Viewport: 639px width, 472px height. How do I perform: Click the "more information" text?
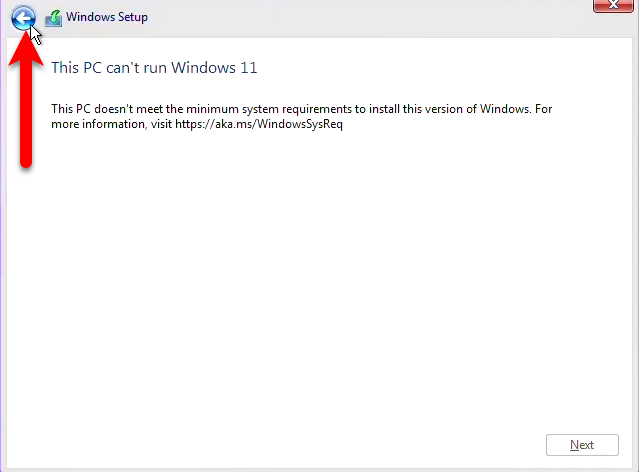click(x=98, y=124)
